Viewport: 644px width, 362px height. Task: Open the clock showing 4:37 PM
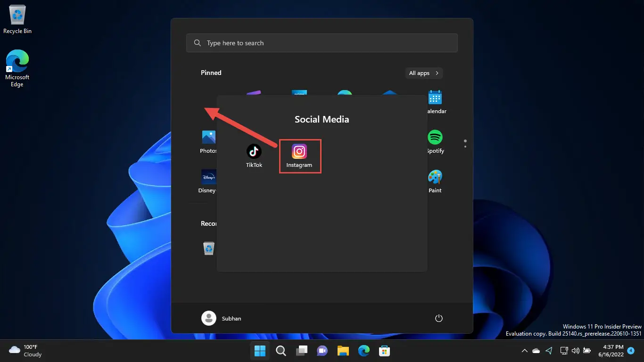tap(611, 351)
